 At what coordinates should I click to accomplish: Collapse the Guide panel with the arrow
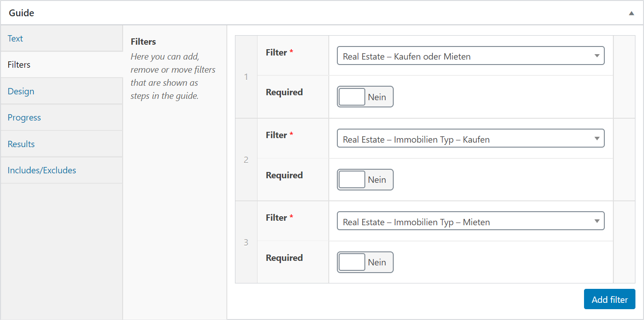click(x=631, y=13)
